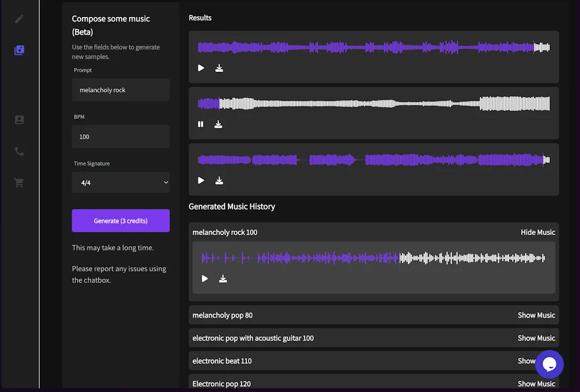This screenshot has height=392, width=580.
Task: Expand melancholy pop 80 with Show Music
Action: click(x=536, y=315)
